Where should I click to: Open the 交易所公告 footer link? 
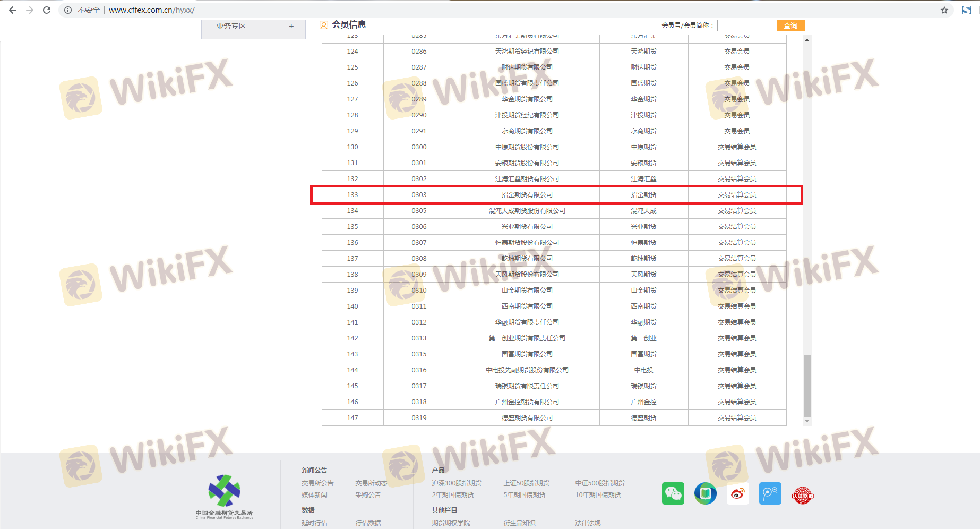pos(317,483)
